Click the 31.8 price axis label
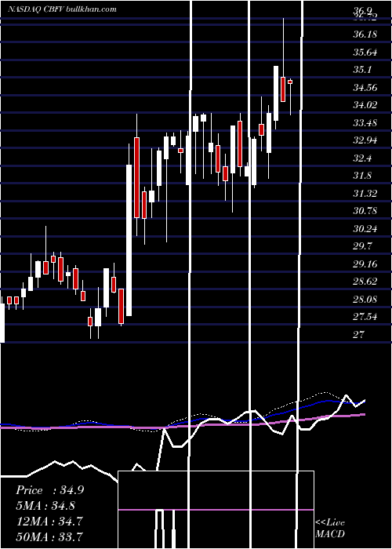392x549 pixels. (x=362, y=176)
